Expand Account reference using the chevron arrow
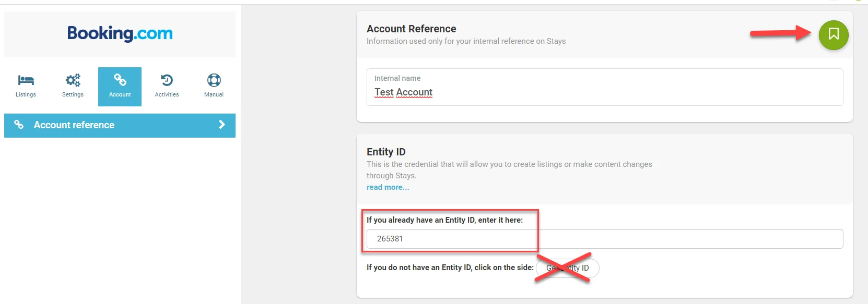868x304 pixels. [x=222, y=125]
